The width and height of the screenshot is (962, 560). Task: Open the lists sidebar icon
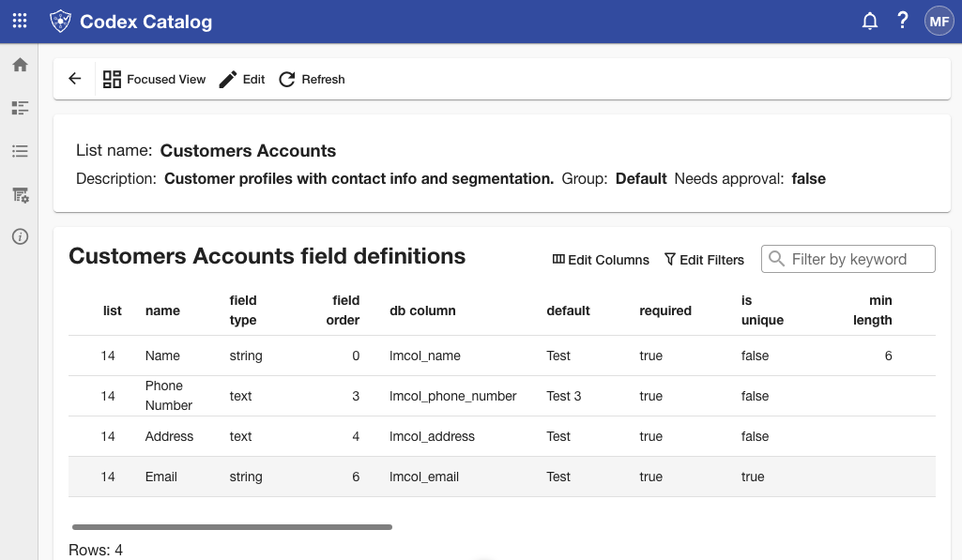tap(20, 151)
